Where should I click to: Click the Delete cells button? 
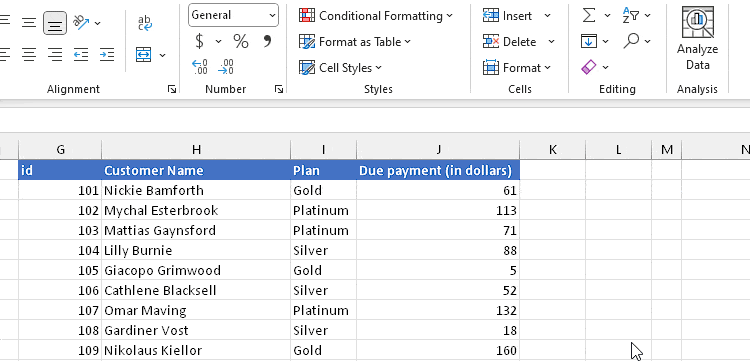(510, 42)
